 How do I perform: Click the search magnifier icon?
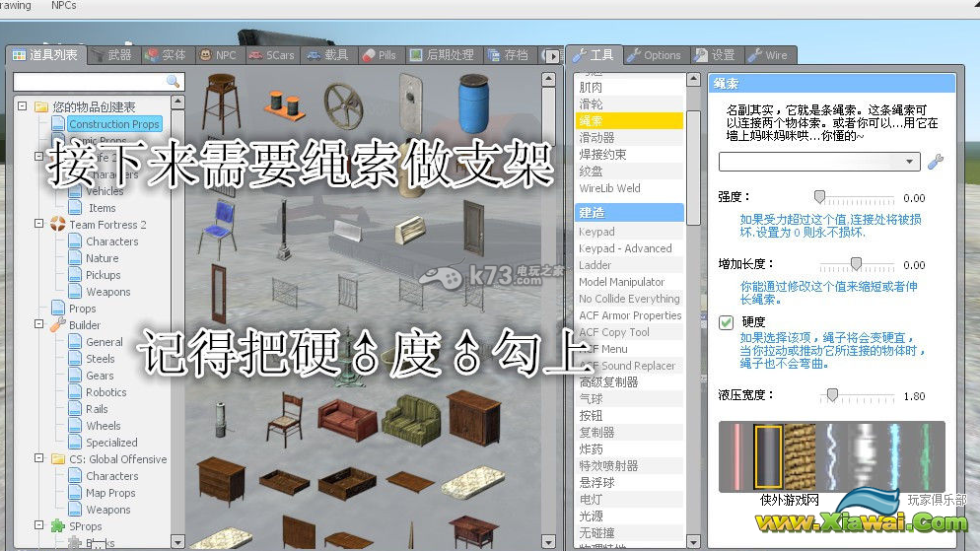pos(174,81)
